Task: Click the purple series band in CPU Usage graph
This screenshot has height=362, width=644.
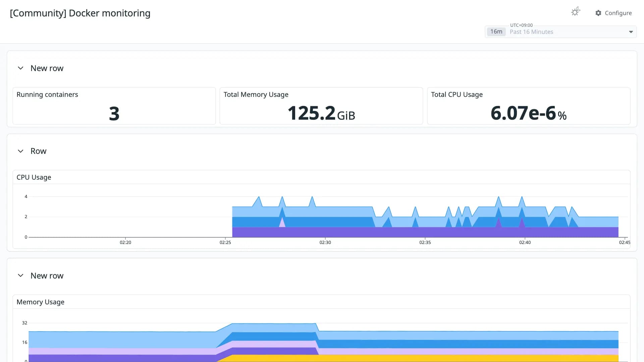Action: point(425,232)
